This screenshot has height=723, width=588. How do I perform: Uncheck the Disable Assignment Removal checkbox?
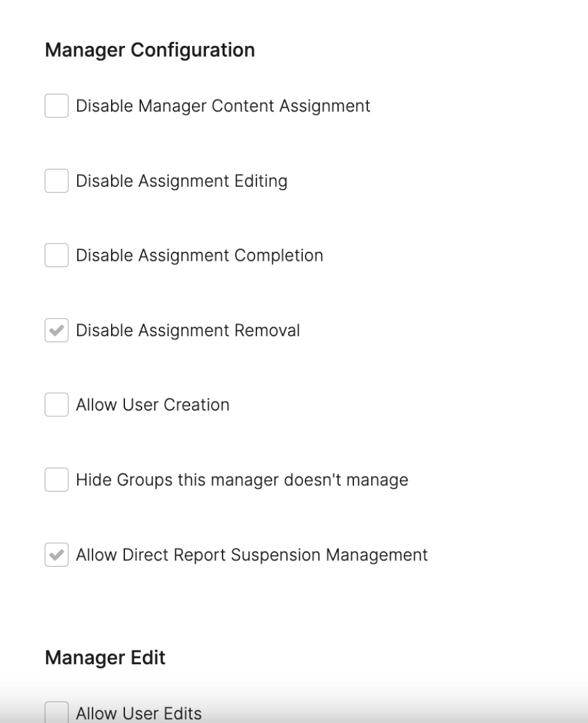56,330
